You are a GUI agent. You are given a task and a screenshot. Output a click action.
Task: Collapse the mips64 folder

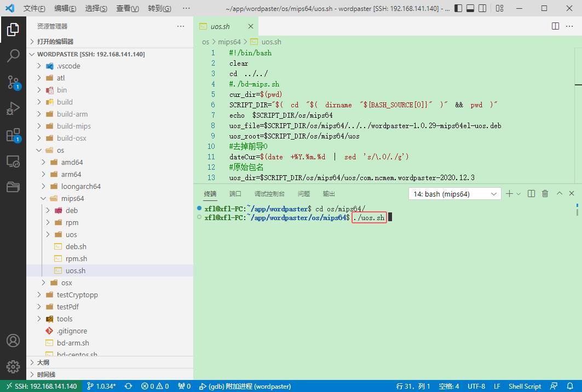pos(72,198)
